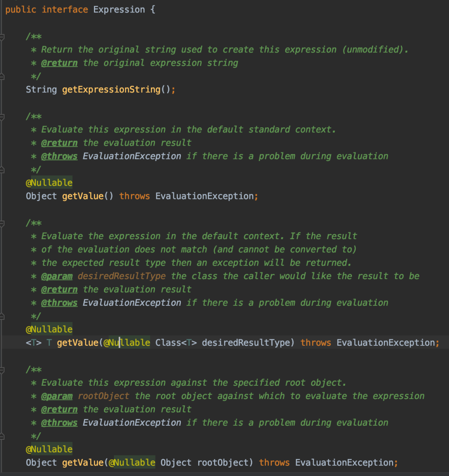Click the @Nullable annotation above Object getValue()
The height and width of the screenshot is (476, 449).
coord(49,183)
